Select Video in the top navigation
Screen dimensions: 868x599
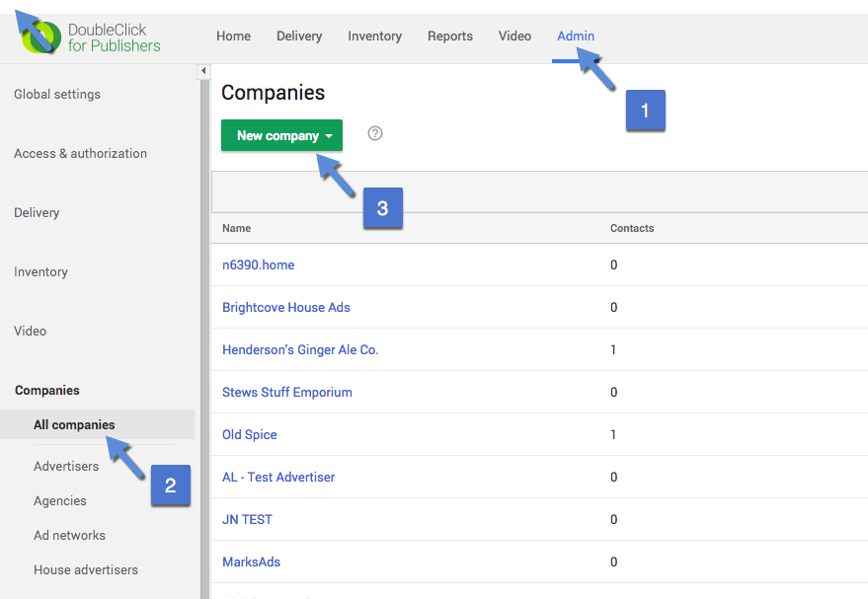tap(514, 36)
